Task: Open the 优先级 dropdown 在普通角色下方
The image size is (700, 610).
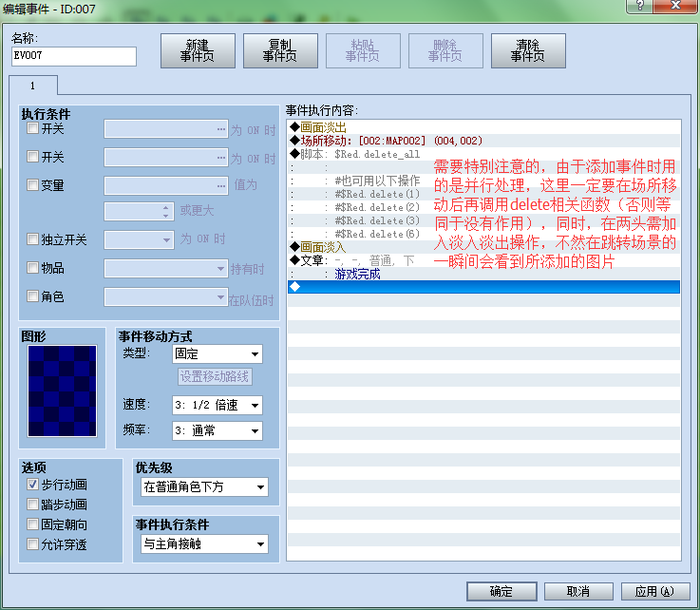Action: (x=205, y=487)
